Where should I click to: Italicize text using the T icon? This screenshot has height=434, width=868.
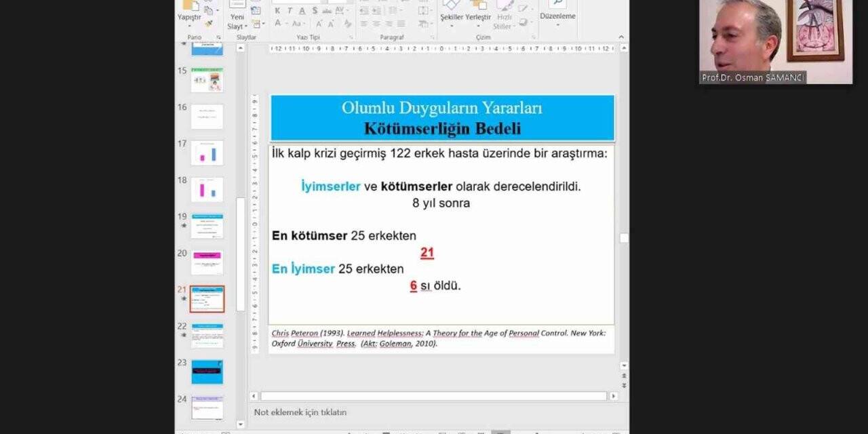(x=290, y=11)
